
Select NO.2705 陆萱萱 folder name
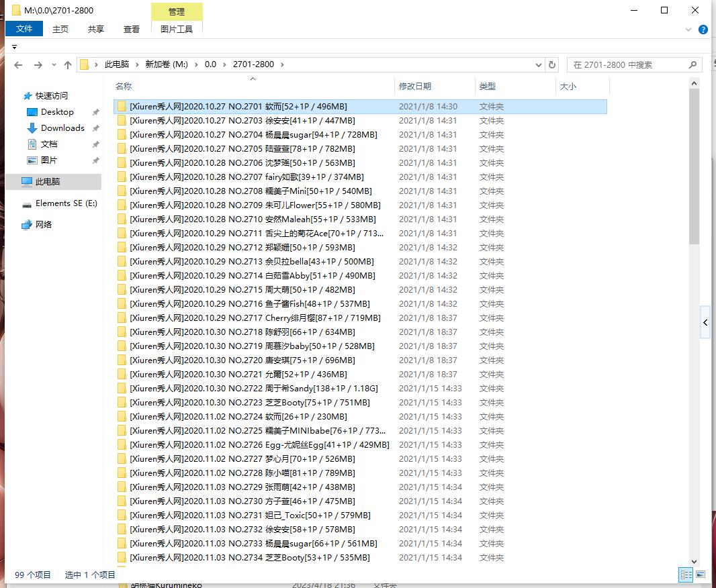242,149
